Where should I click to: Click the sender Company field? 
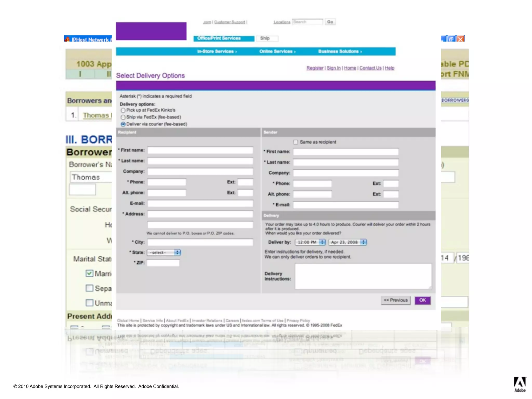pyautogui.click(x=346, y=173)
